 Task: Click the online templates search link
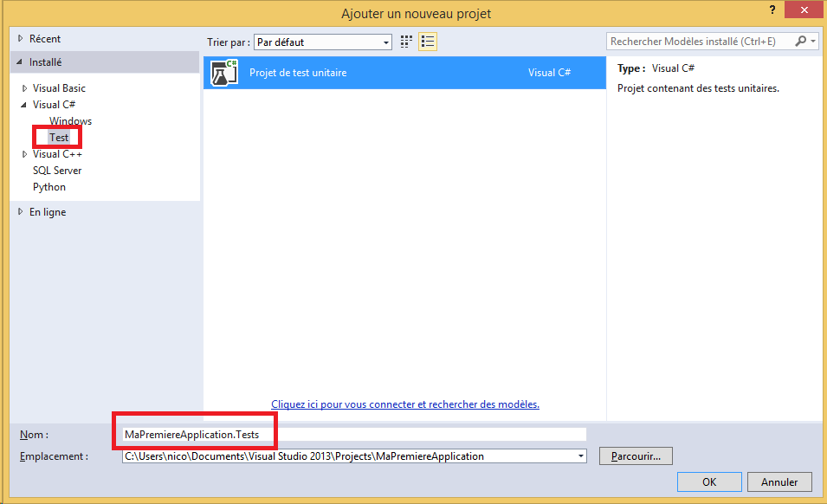click(x=405, y=404)
